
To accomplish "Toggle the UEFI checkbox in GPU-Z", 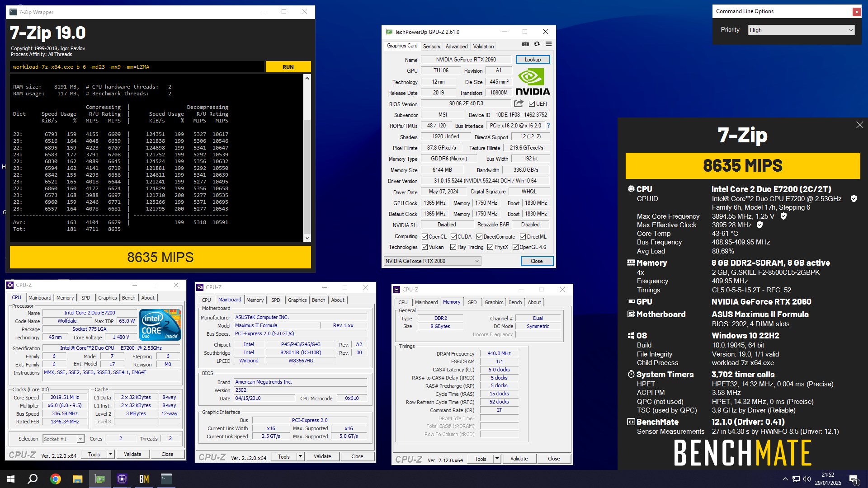I will tap(532, 104).
